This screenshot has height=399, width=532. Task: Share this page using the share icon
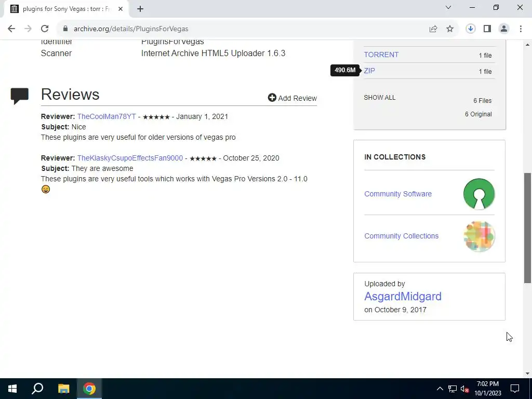[x=433, y=29]
